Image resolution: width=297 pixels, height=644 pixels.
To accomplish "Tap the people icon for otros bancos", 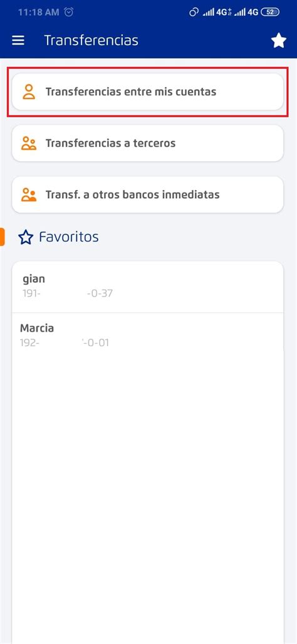I will coord(29,194).
